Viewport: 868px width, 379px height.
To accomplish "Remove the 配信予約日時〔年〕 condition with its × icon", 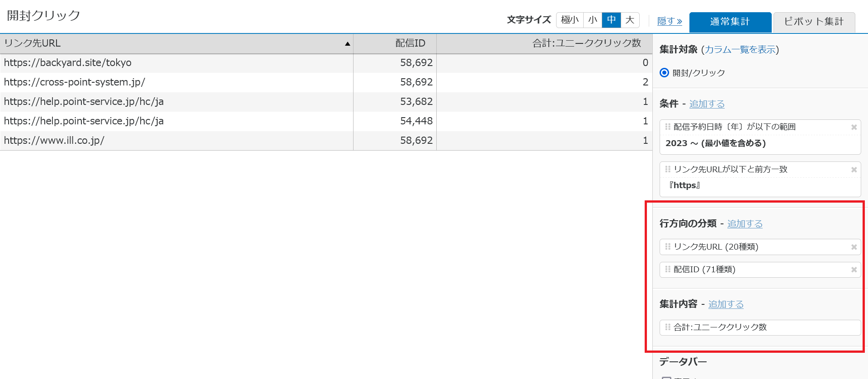I will coord(854,127).
